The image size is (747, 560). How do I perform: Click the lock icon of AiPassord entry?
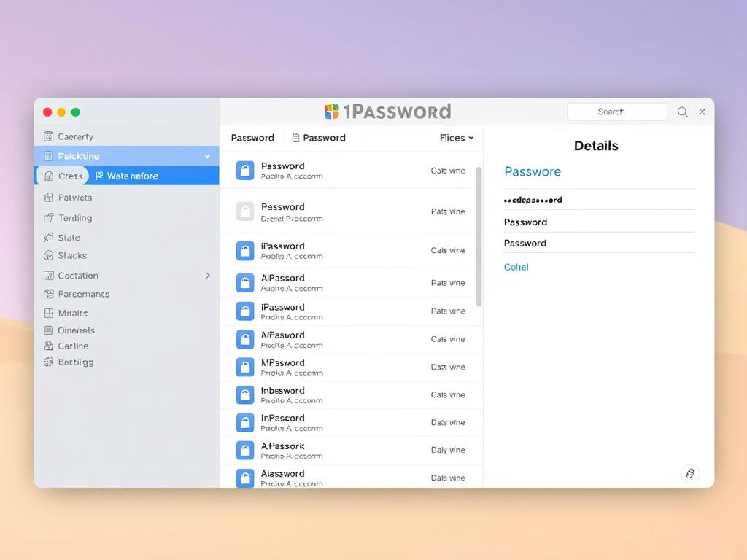[245, 282]
